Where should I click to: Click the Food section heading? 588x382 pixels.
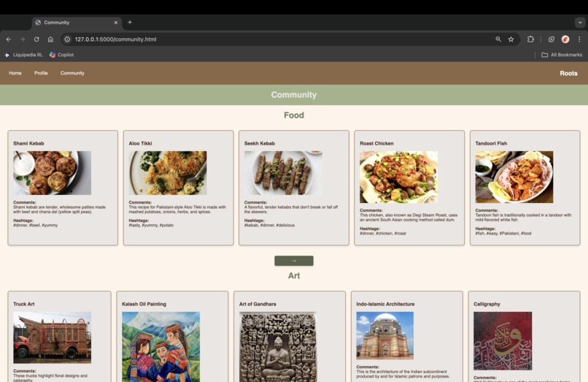coord(294,115)
